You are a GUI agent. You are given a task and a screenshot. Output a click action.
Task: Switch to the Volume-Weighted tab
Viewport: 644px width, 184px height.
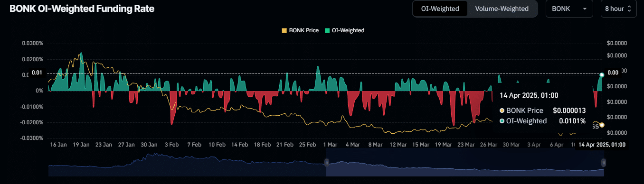[502, 9]
